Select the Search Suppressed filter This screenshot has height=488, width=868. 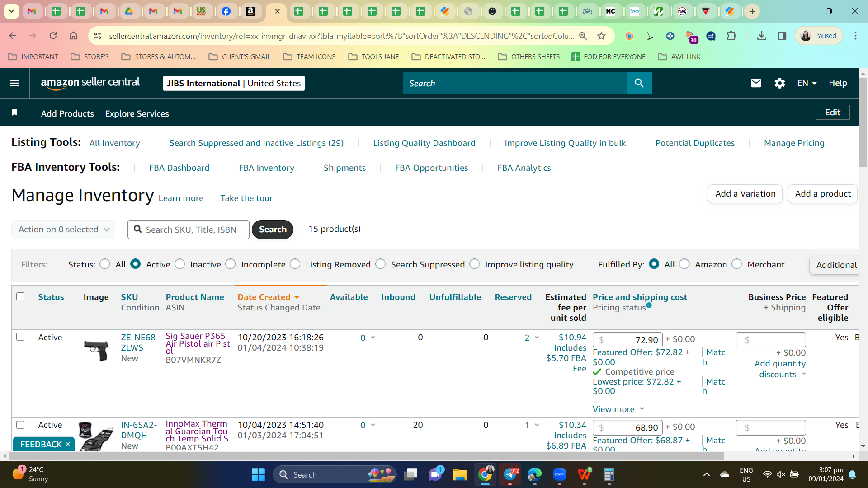click(381, 264)
